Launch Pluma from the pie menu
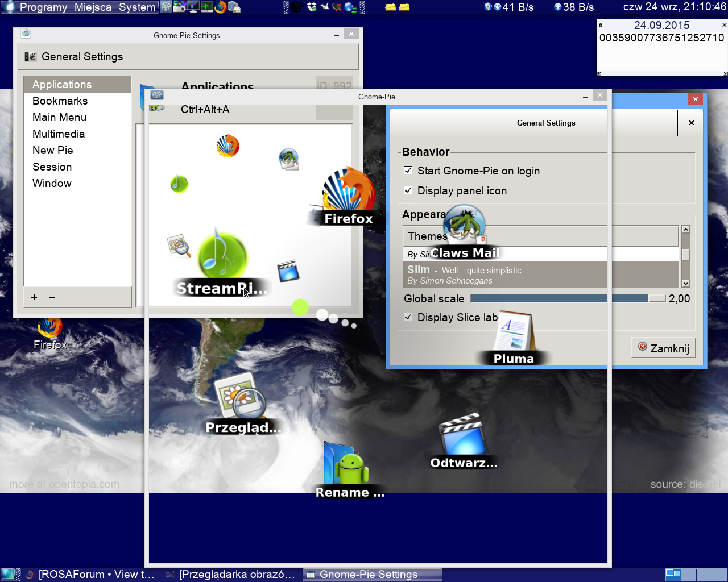Image resolution: width=728 pixels, height=582 pixels. tap(514, 338)
